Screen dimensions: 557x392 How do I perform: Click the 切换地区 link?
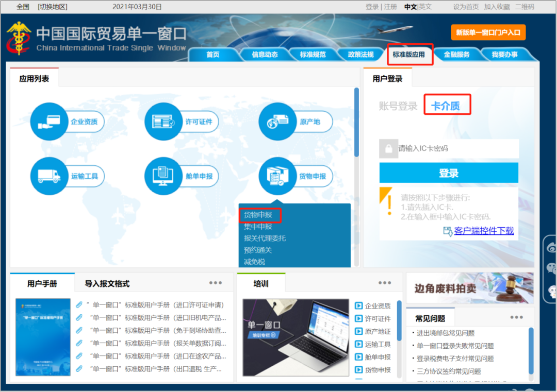[53, 7]
